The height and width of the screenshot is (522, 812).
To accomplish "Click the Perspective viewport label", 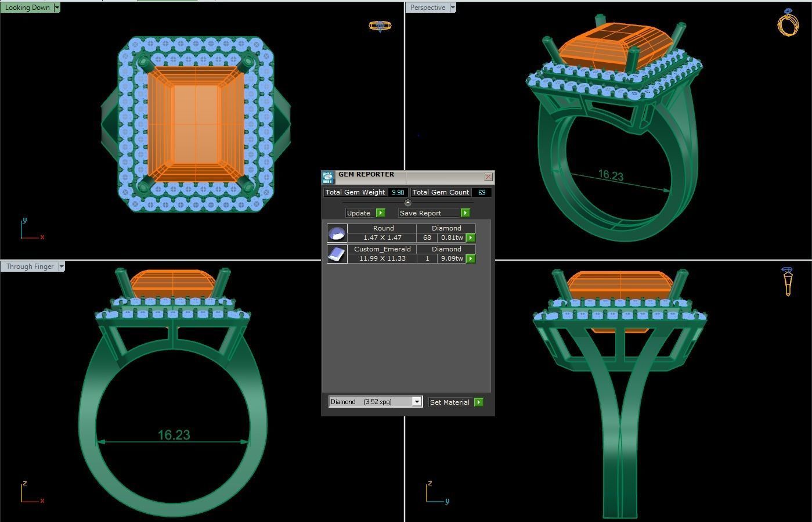I will click(428, 8).
